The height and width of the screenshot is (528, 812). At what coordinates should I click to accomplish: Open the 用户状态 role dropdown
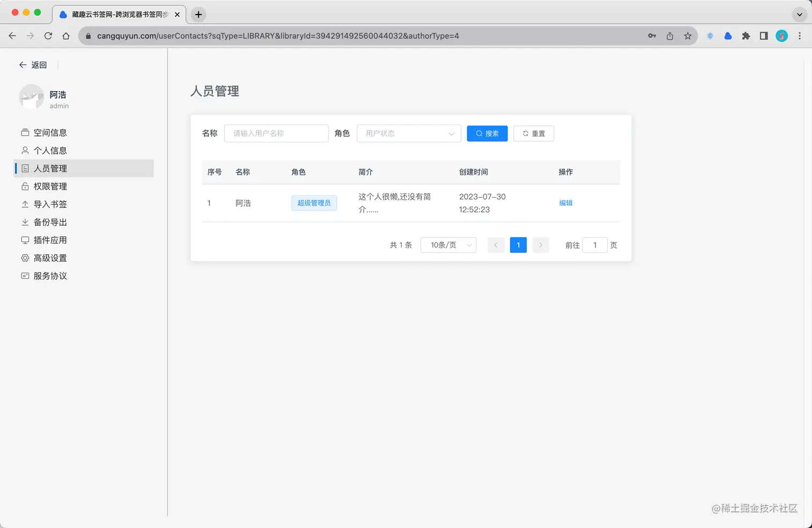pyautogui.click(x=409, y=133)
